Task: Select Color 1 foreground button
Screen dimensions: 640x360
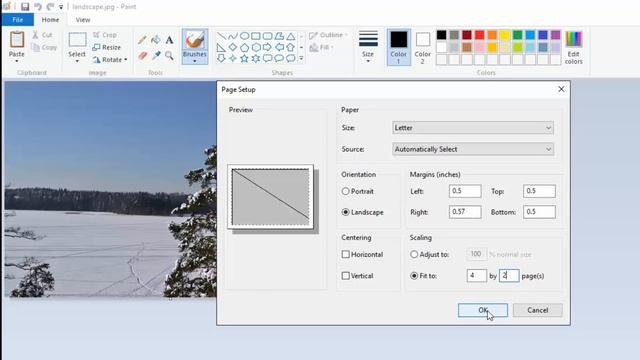Action: coord(398,47)
